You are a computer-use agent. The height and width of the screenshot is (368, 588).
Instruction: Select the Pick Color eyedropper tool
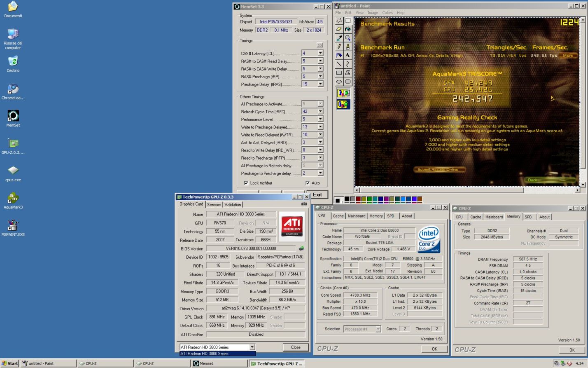[339, 38]
